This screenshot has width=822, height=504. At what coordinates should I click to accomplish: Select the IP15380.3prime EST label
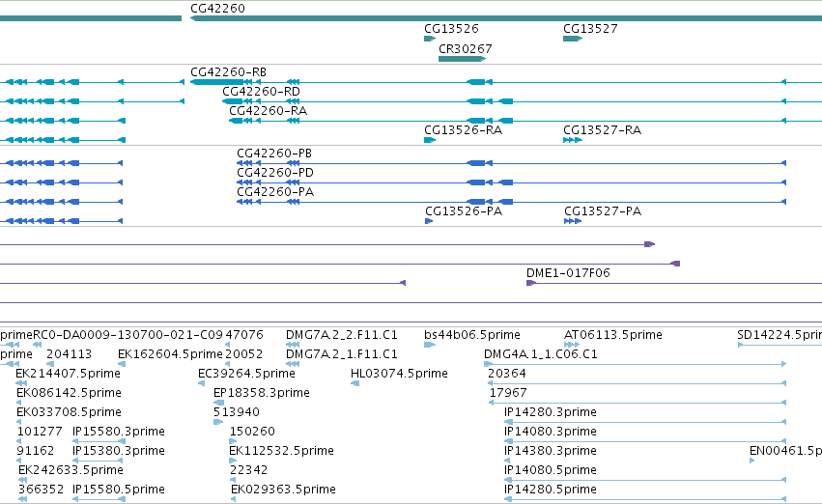pos(119,451)
